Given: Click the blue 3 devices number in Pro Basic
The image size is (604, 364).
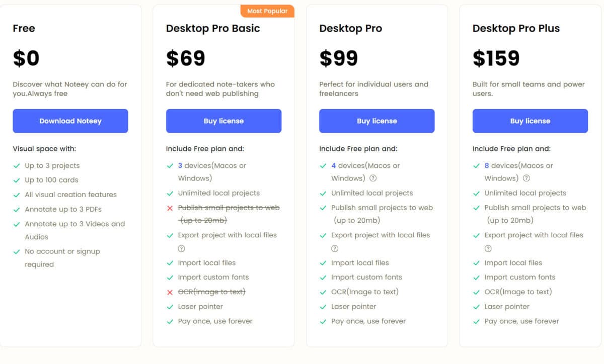Looking at the screenshot, I should (180, 165).
